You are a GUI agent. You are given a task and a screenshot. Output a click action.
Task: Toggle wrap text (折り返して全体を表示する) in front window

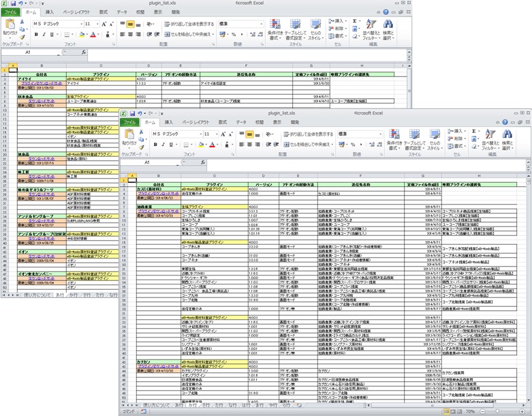point(309,134)
